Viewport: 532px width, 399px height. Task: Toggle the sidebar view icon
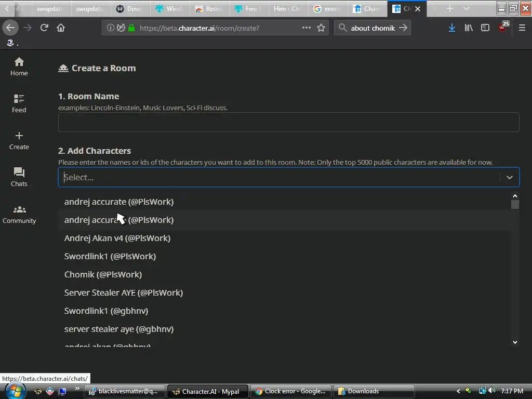coord(485,28)
